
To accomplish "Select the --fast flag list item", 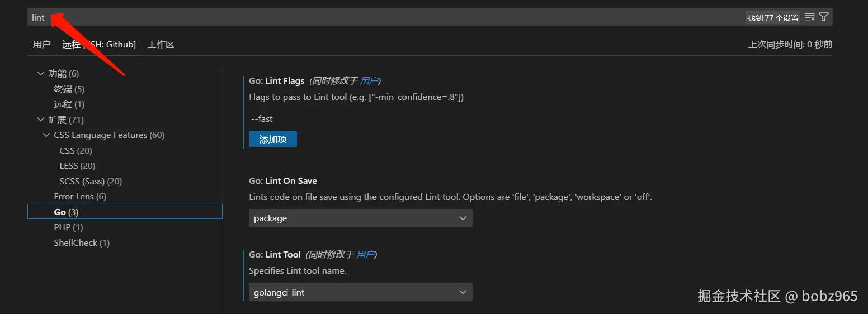I will click(x=262, y=118).
